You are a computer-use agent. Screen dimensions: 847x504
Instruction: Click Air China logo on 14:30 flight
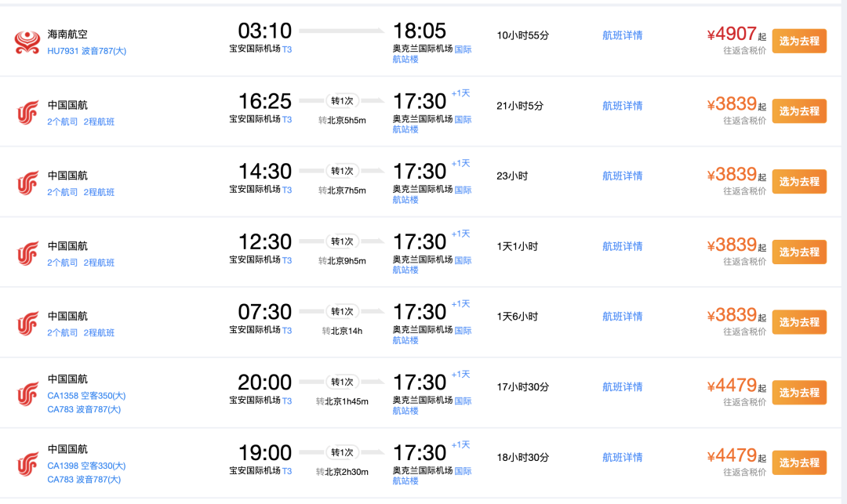point(27,183)
